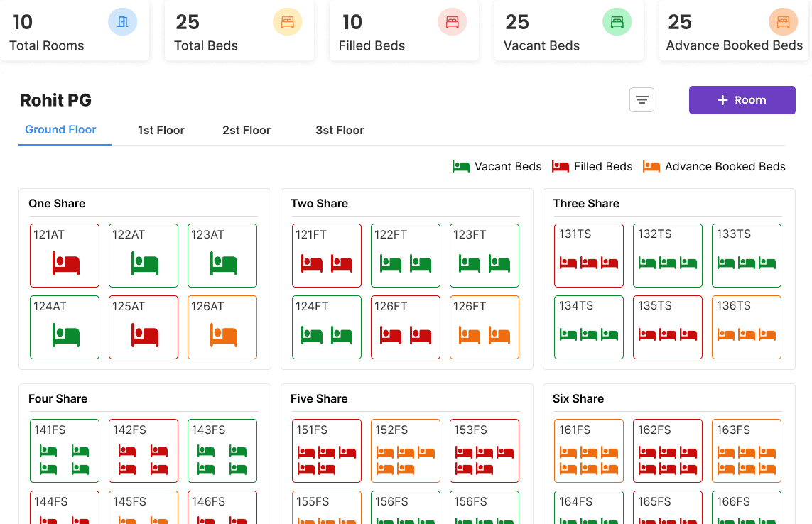
Task: Click the middle red bed in 131TS
Action: point(589,263)
